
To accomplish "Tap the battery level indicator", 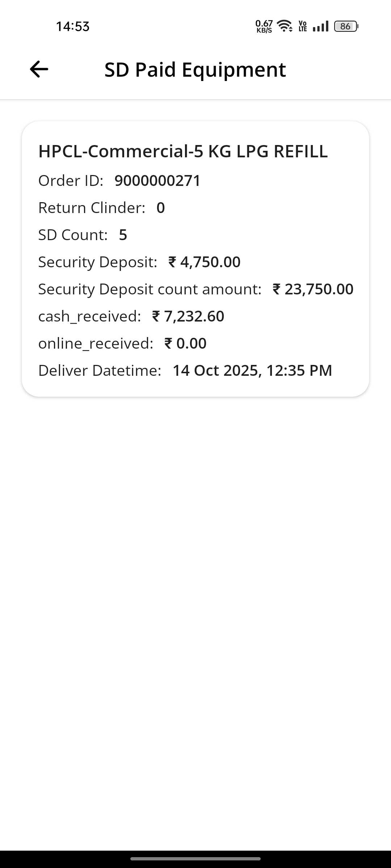I will click(346, 26).
